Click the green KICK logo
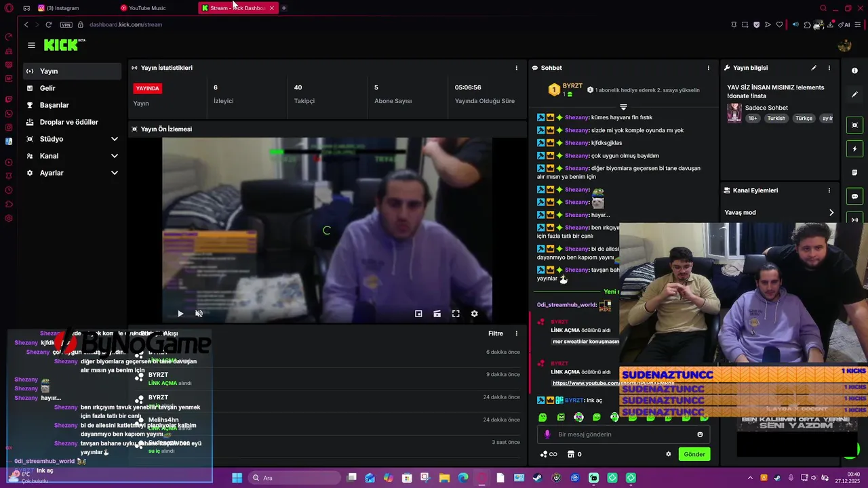Viewport: 868px width, 488px height. pyautogui.click(x=64, y=45)
